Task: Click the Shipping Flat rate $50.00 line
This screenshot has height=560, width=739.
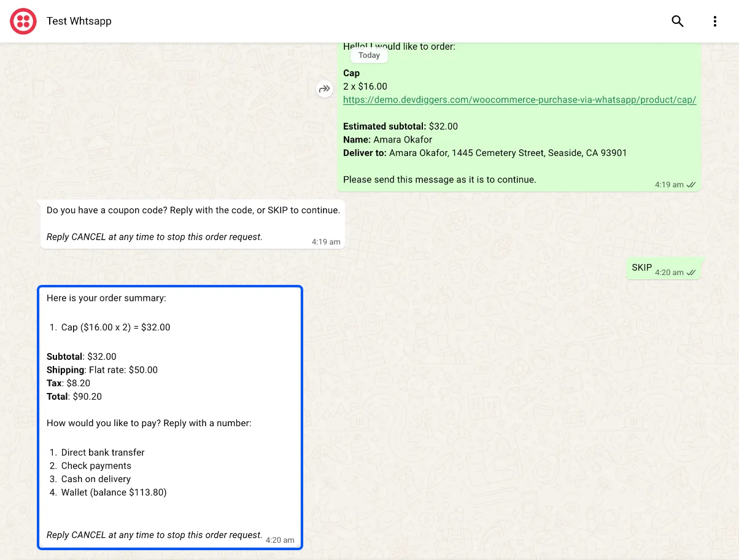Action: (102, 370)
